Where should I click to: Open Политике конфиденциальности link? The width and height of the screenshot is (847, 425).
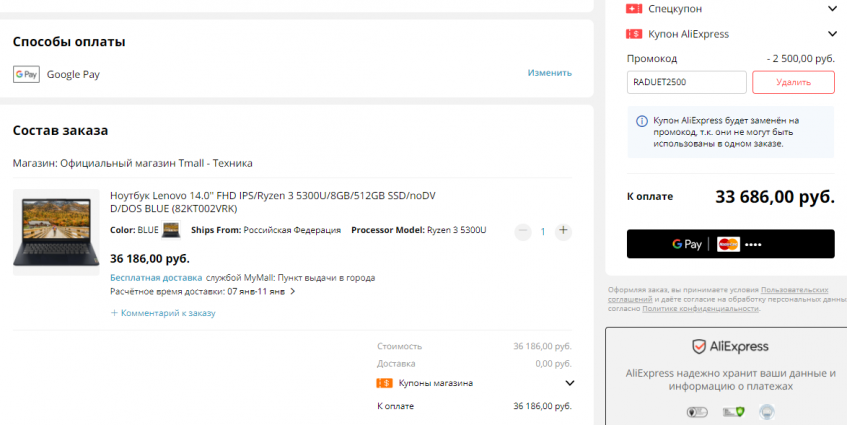[701, 308]
